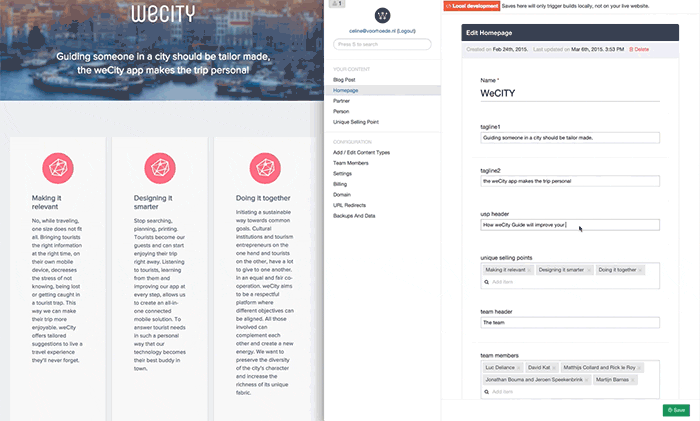Click 'Making it relevant' tag label
Image resolution: width=700 pixels, height=421 pixels.
[x=505, y=270]
